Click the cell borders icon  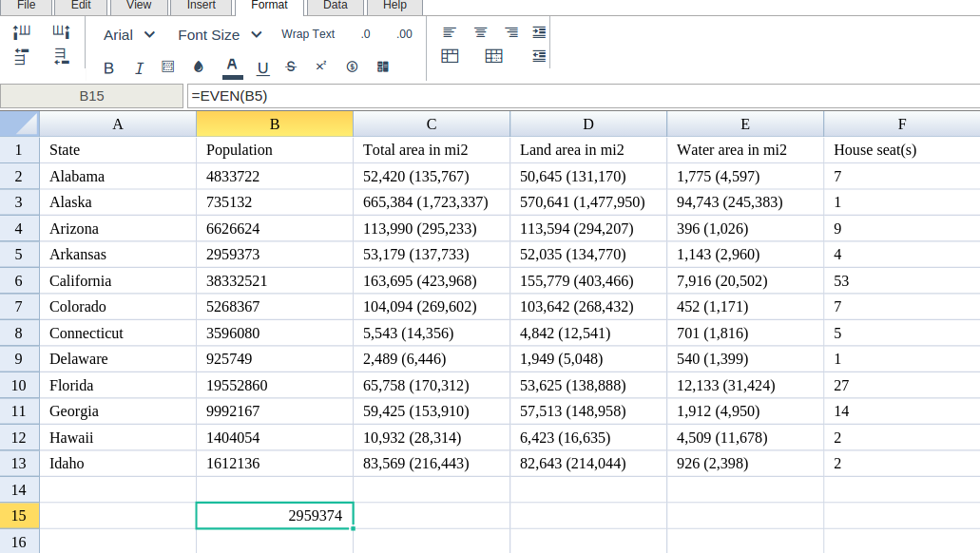point(168,67)
